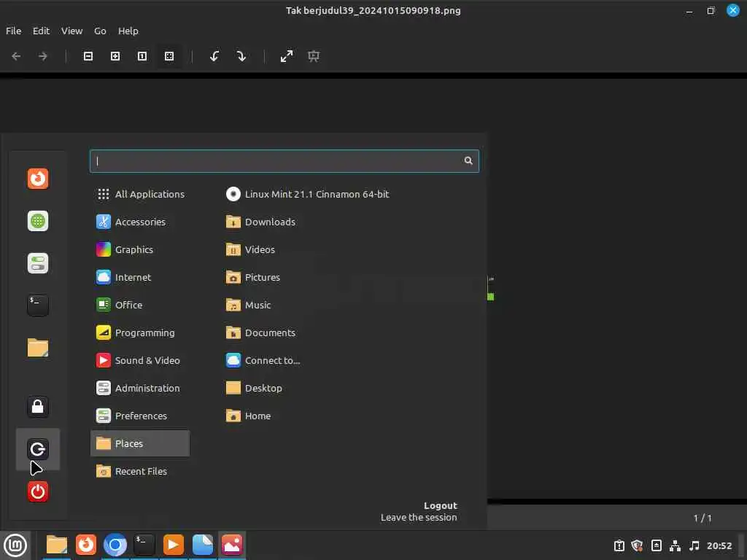This screenshot has height=560, width=747.
Task: Open the Downloads place
Action: point(260,222)
